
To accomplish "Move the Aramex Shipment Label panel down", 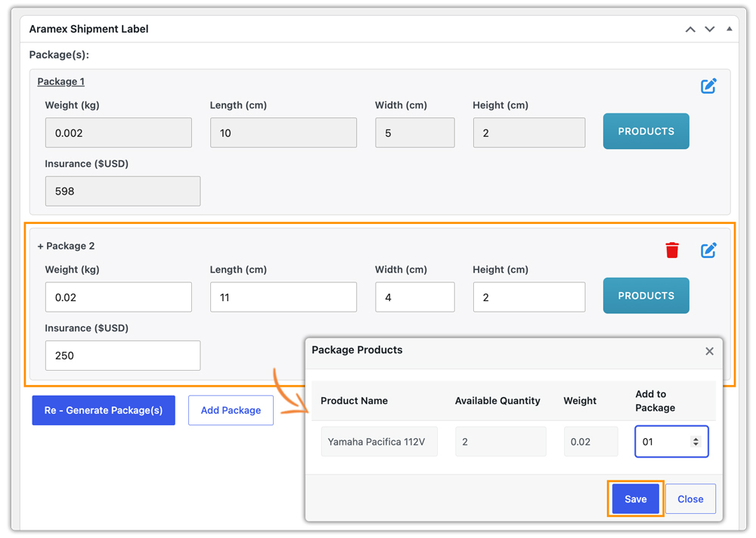I will pyautogui.click(x=710, y=30).
